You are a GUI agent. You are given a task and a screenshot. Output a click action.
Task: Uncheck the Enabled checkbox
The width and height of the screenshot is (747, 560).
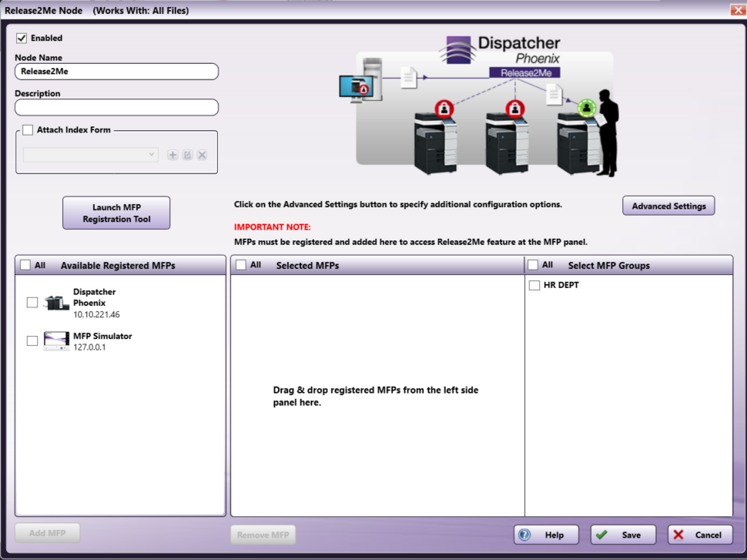point(22,38)
